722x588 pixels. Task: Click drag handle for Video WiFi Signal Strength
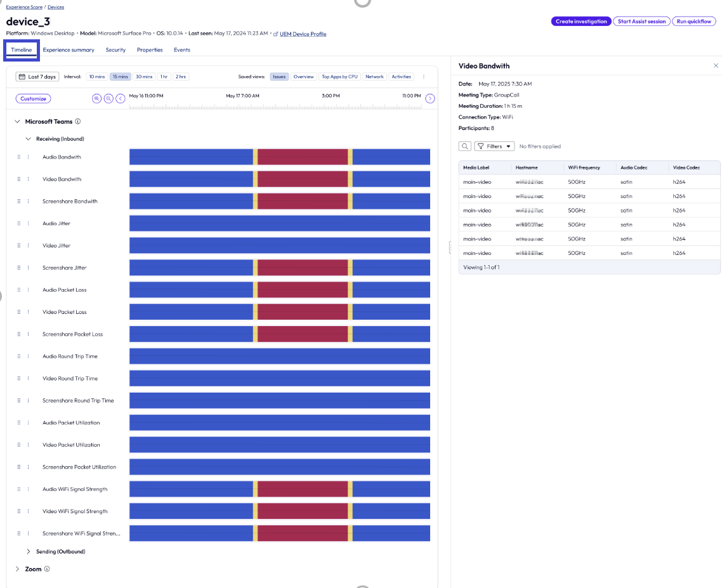(x=19, y=511)
